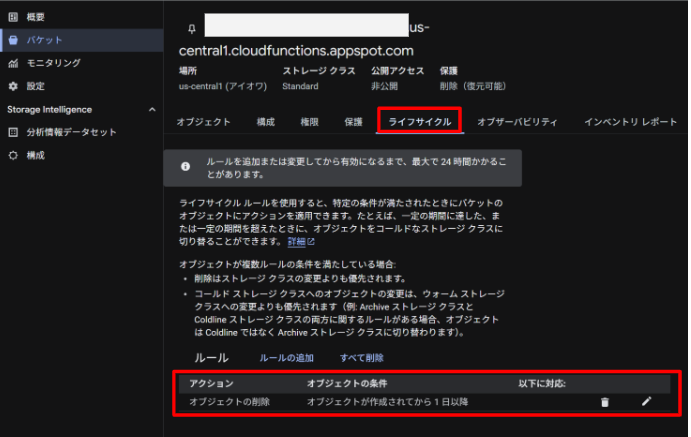
Task: Open the オブザーバビリティ tab
Action: click(517, 122)
